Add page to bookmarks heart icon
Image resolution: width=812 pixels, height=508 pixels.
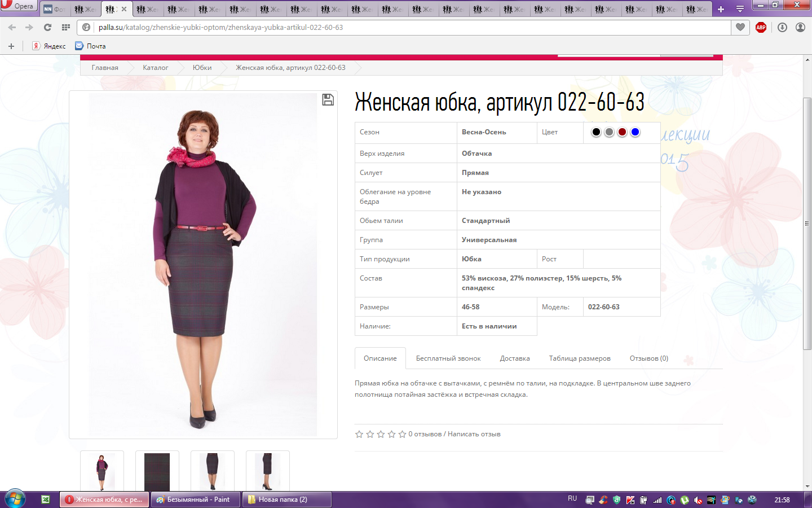[740, 27]
